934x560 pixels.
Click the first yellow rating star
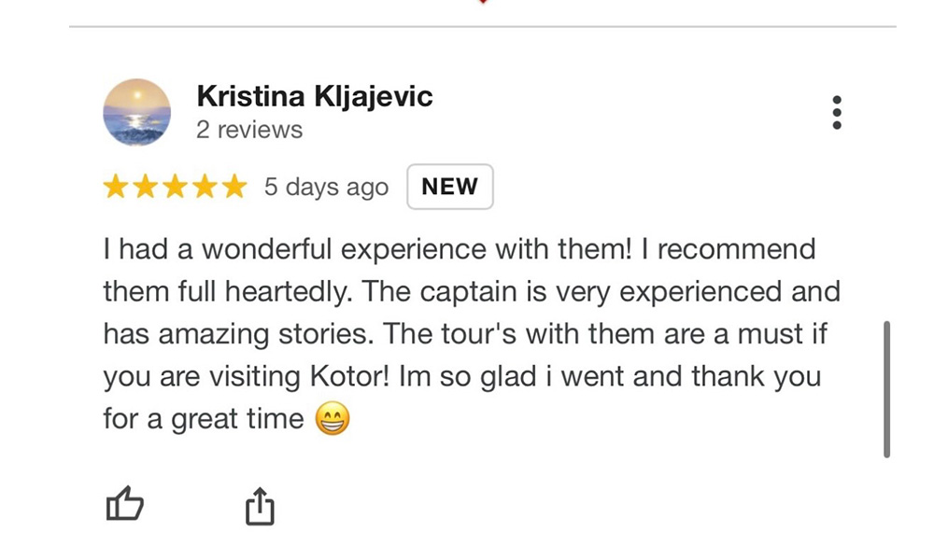click(116, 188)
